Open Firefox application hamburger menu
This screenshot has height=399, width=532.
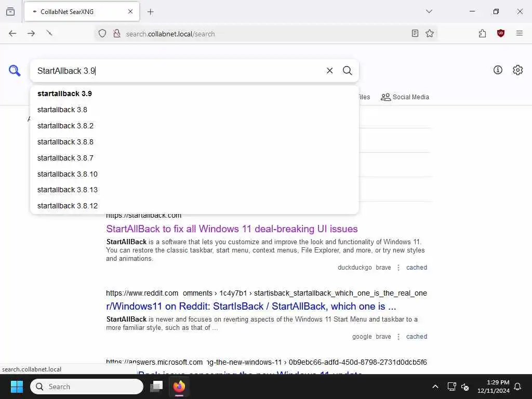point(519,33)
